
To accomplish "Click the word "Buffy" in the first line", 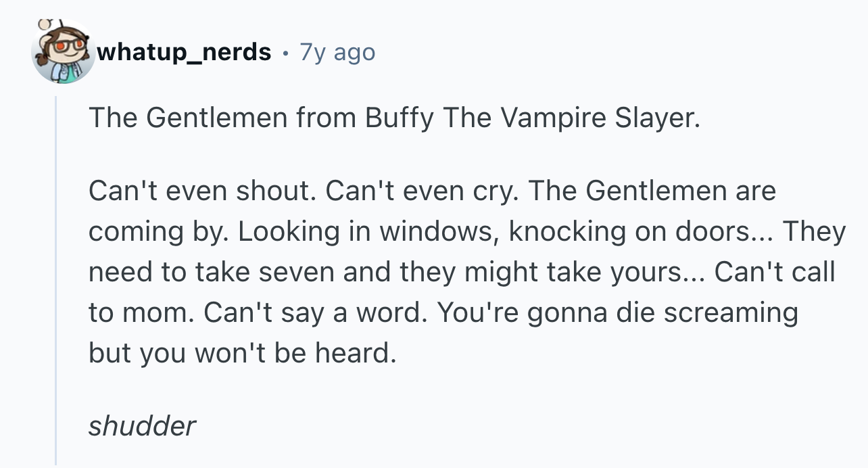I will coord(399,118).
